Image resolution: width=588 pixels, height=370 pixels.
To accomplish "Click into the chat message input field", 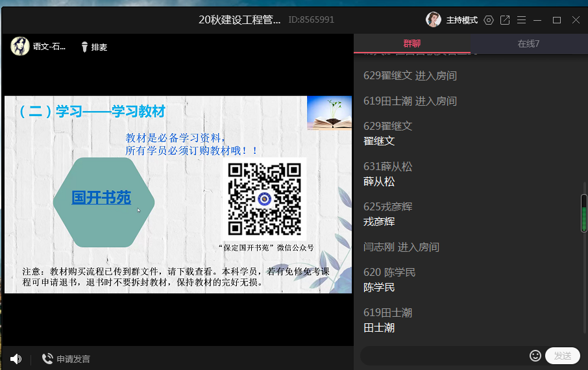I will (x=445, y=356).
